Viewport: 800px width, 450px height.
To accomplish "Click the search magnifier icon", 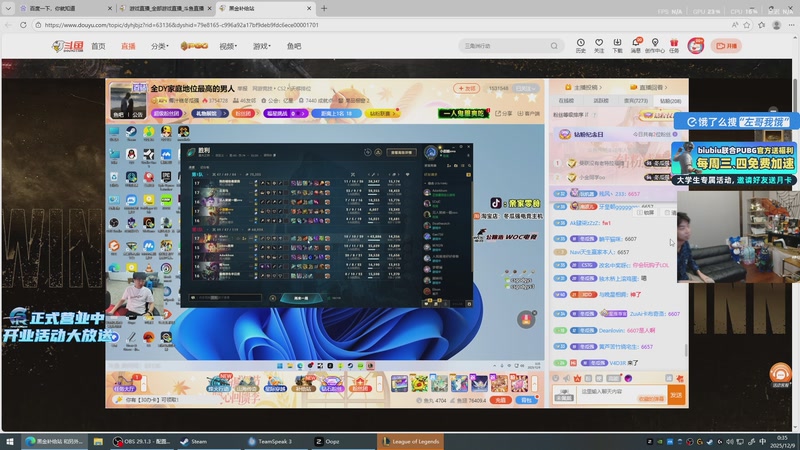I will point(554,46).
